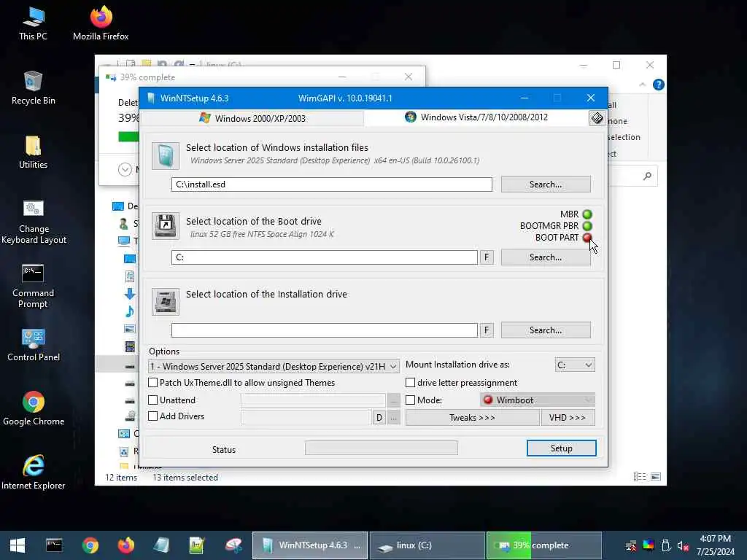Click F button beside Installation drive field
747x560 pixels.
point(487,330)
